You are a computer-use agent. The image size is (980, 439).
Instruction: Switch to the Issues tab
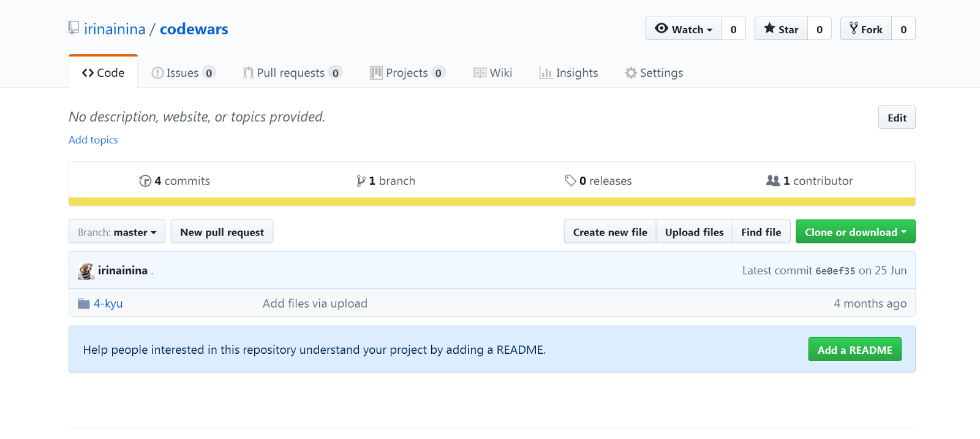183,73
